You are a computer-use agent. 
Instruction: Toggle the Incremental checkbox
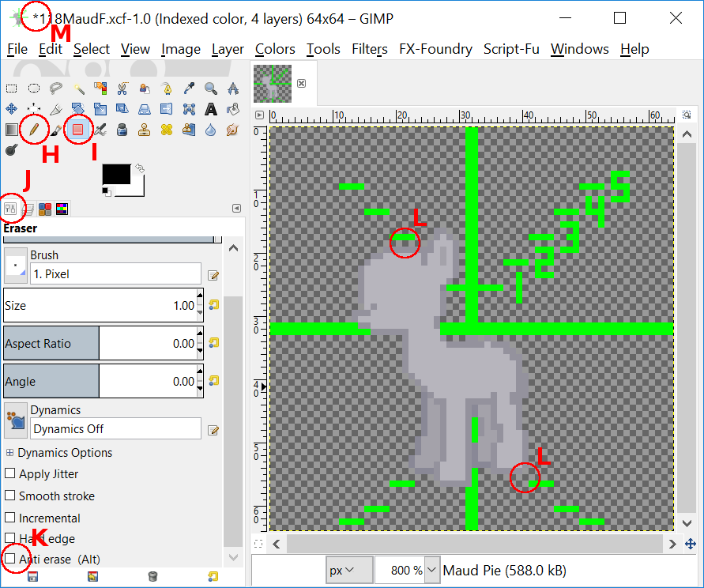pyautogui.click(x=10, y=518)
